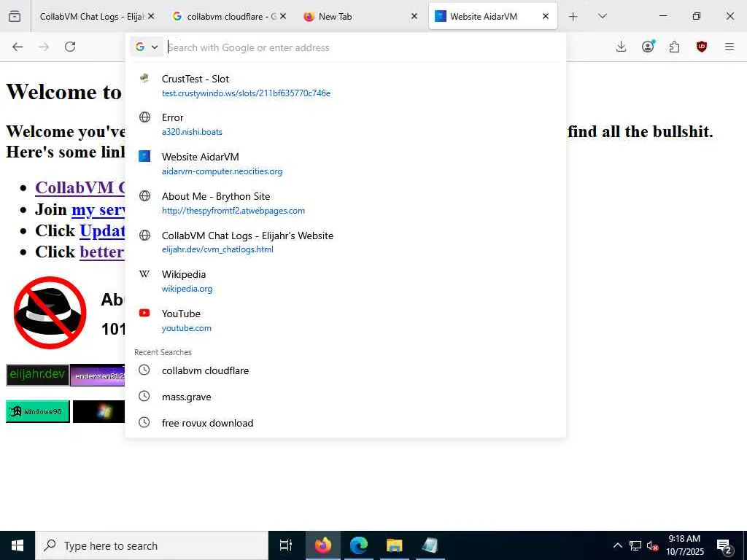Launch Microsoft Edge from taskbar

(x=359, y=545)
